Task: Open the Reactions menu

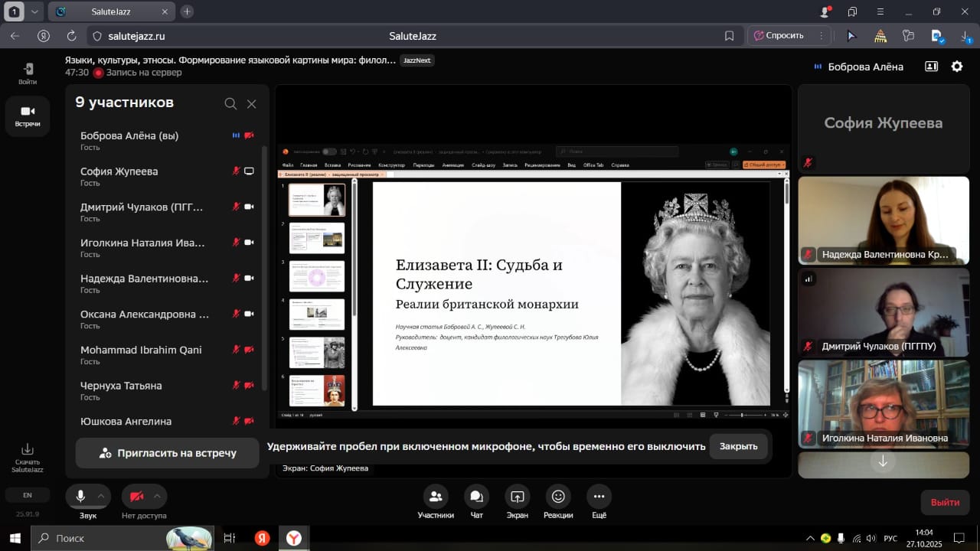Action: (558, 497)
